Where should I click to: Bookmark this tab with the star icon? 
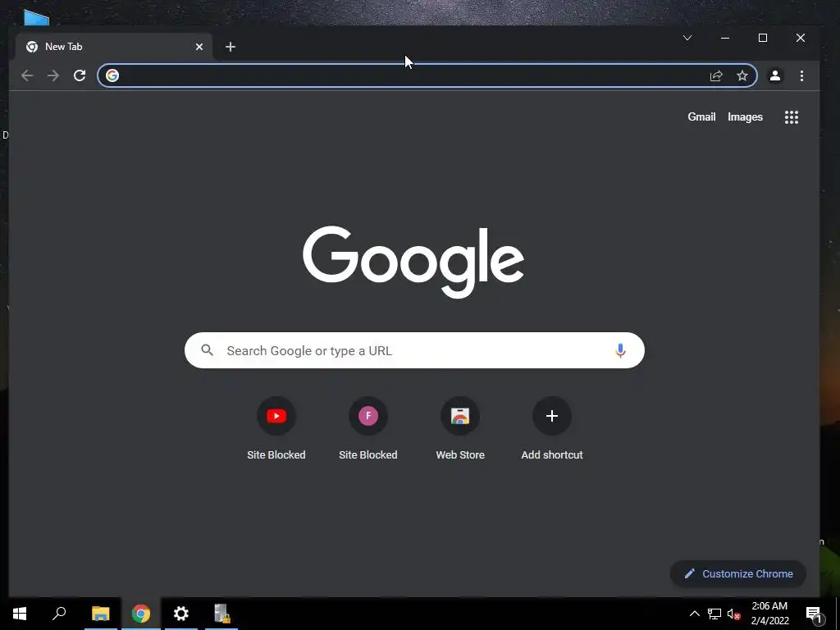[x=742, y=75]
